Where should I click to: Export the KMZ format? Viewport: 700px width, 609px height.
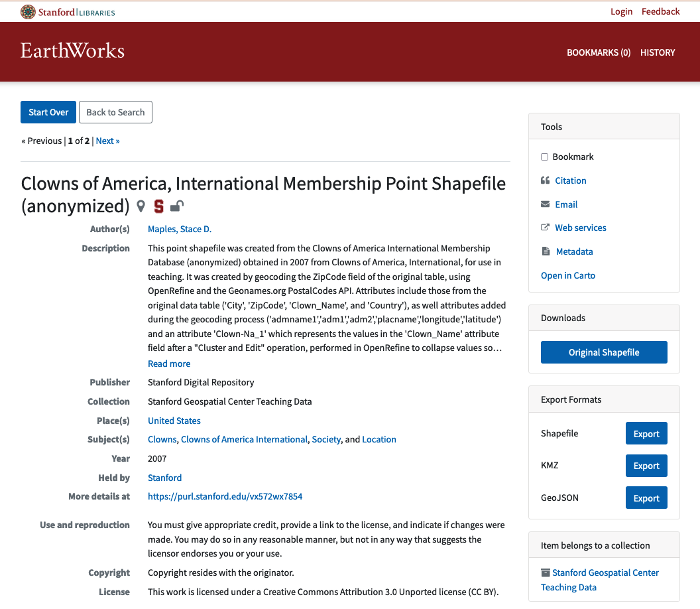(x=646, y=466)
